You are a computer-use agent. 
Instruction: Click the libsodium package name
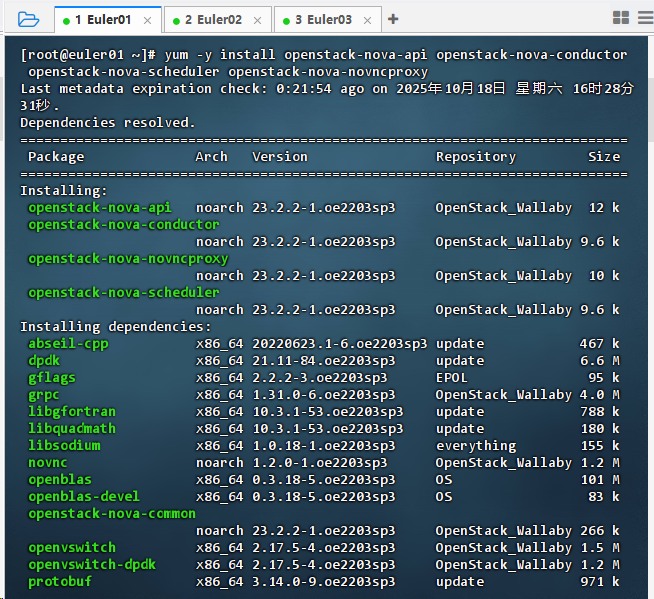[64, 446]
